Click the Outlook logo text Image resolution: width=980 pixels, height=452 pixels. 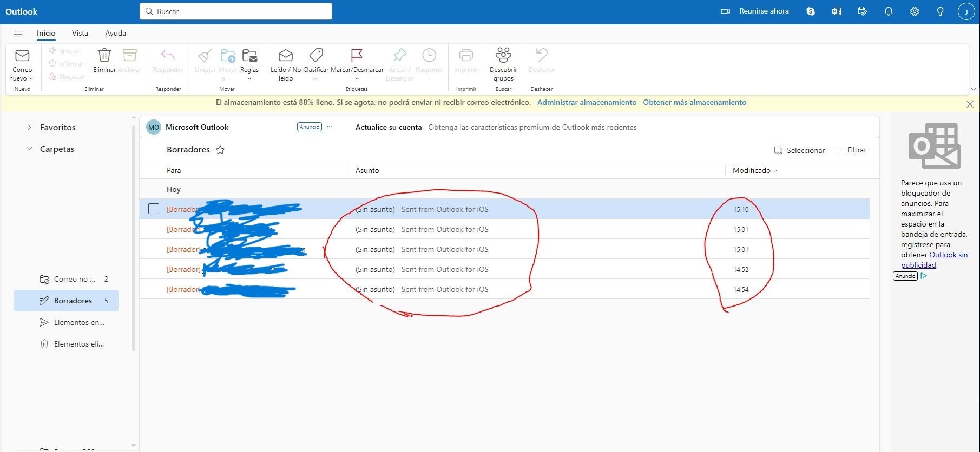[22, 11]
